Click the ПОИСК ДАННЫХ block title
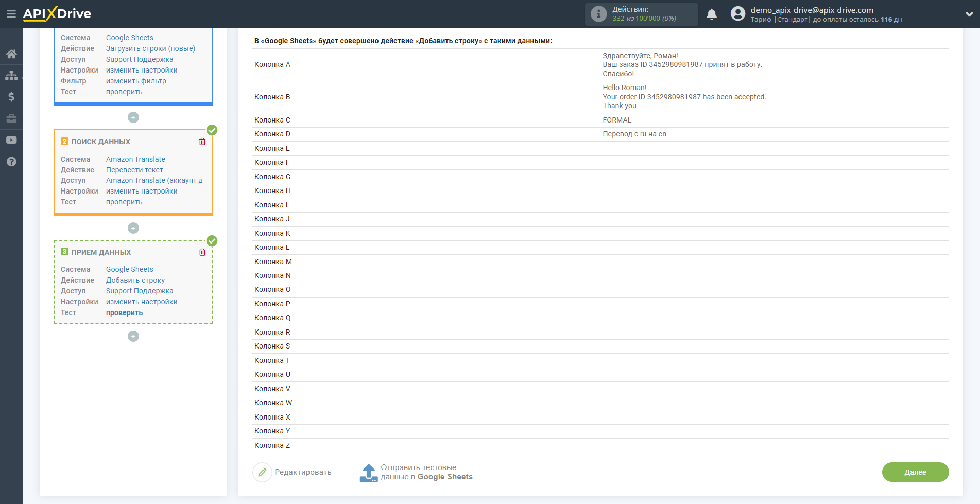The width and height of the screenshot is (980, 504). point(100,142)
